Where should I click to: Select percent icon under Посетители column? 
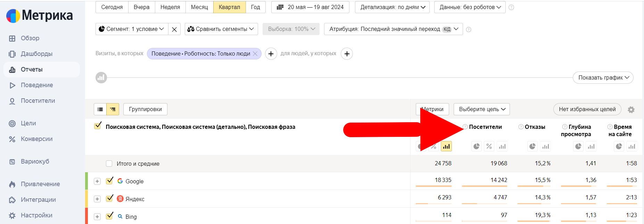pyautogui.click(x=489, y=147)
